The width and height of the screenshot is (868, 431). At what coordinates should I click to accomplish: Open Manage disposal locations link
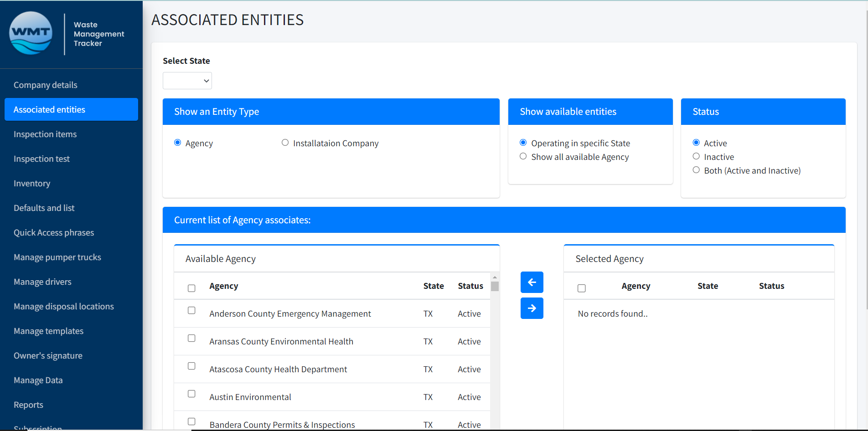(64, 307)
